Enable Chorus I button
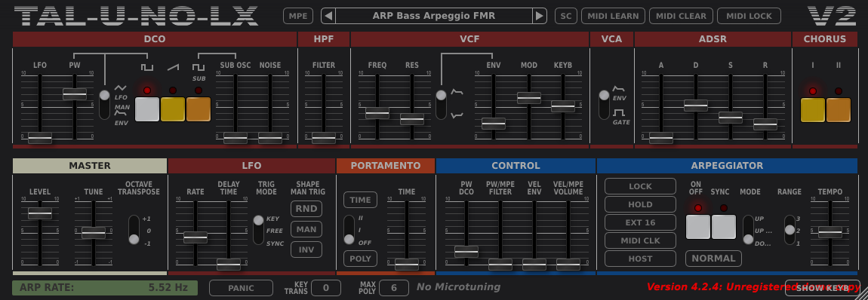The height and width of the screenshot is (300, 868). 813,109
